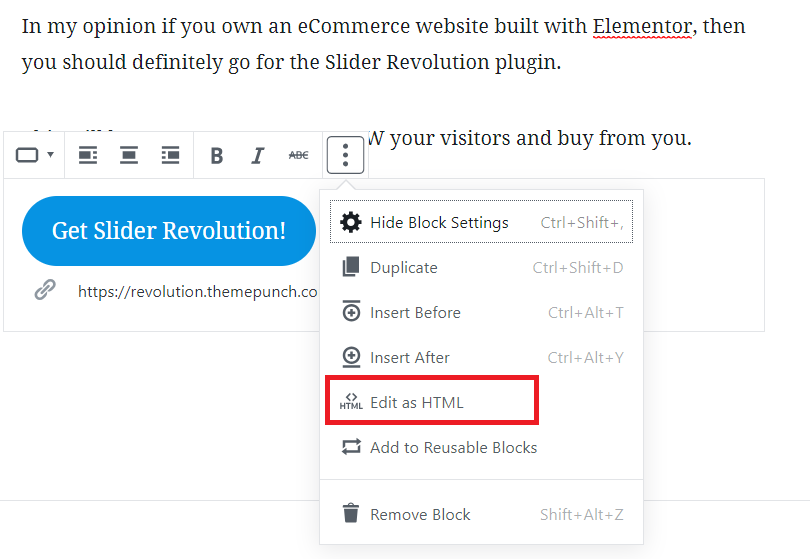This screenshot has width=810, height=559.
Task: Click the Remove Block trash icon
Action: click(351, 514)
